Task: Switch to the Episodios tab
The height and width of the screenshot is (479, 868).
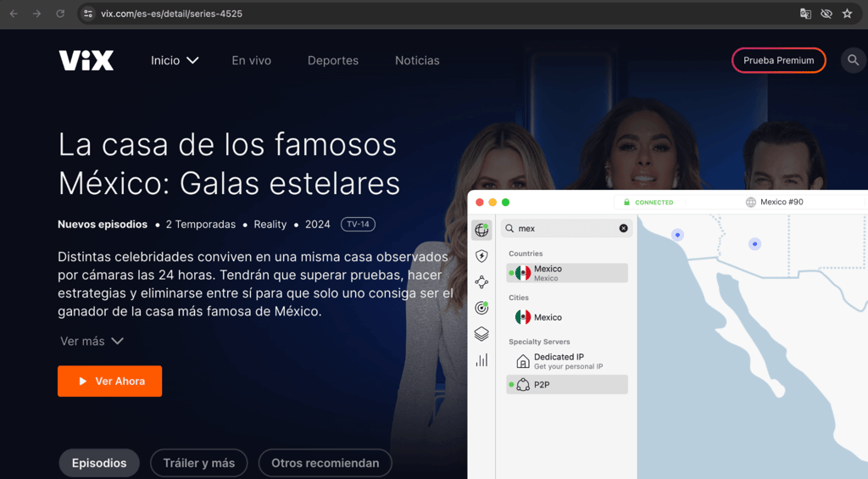Action: [x=99, y=463]
